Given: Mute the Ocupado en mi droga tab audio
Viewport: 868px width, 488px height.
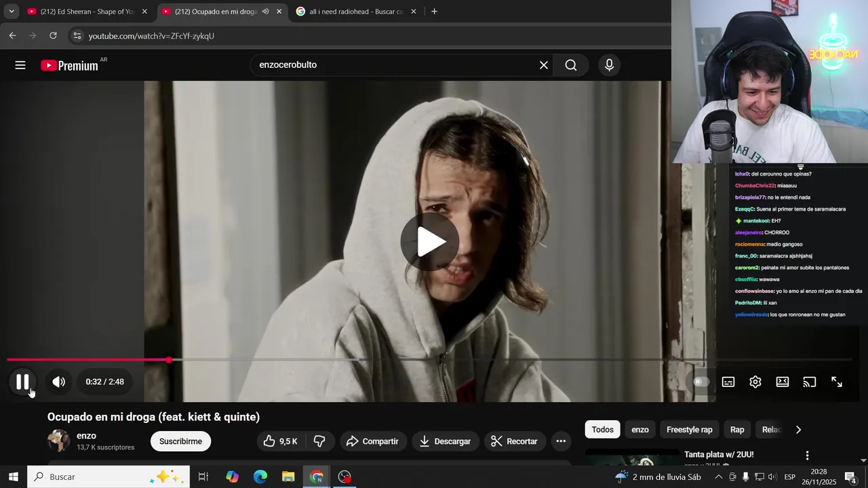Looking at the screenshot, I should 265,12.
